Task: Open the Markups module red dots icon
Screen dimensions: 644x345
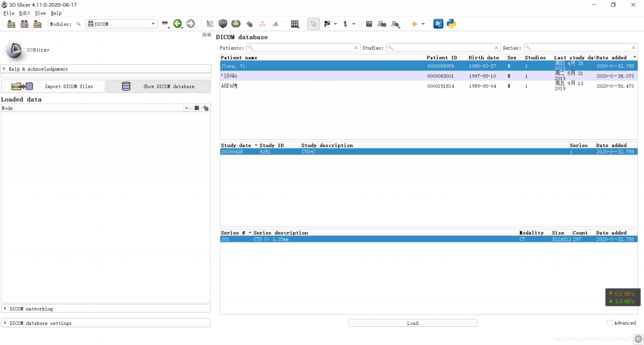Action: (263, 24)
